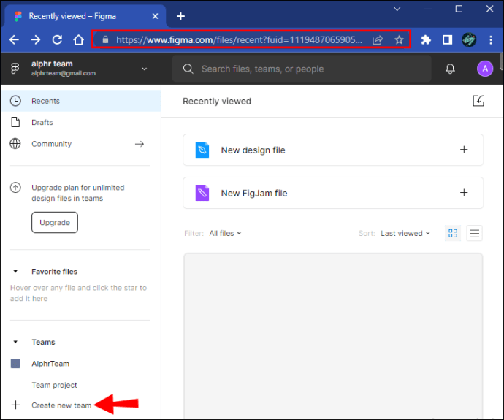Screen dimensions: 504x420
Task: Bookmark this page with star icon
Action: [x=399, y=40]
